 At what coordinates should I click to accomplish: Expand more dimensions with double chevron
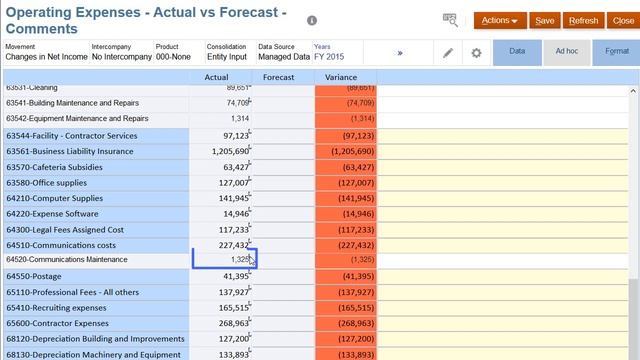click(x=400, y=53)
